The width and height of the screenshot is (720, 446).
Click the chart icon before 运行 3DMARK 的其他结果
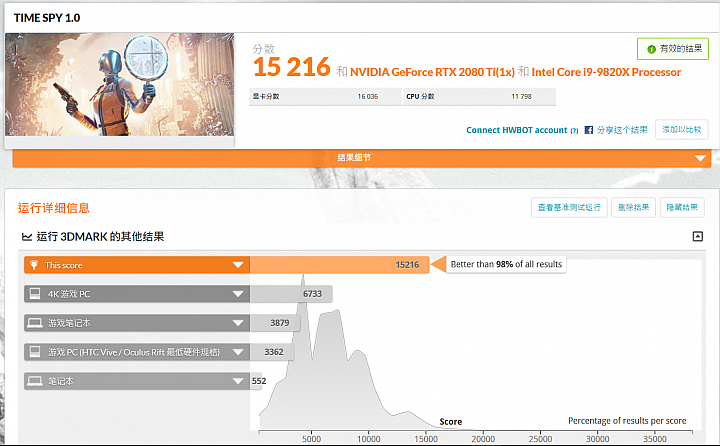pyautogui.click(x=27, y=237)
